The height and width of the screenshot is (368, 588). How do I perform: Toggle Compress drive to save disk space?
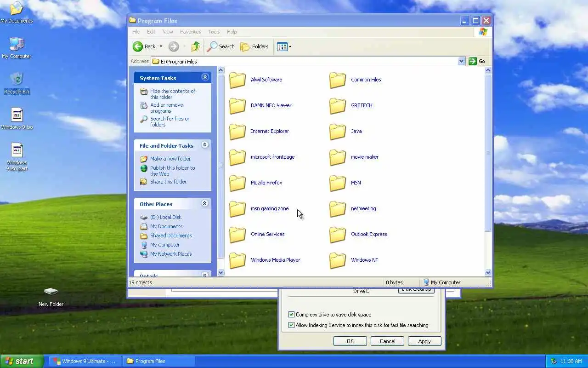pos(291,315)
